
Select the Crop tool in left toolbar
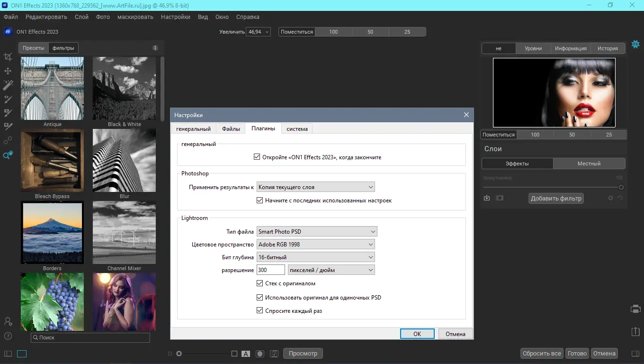[8, 57]
